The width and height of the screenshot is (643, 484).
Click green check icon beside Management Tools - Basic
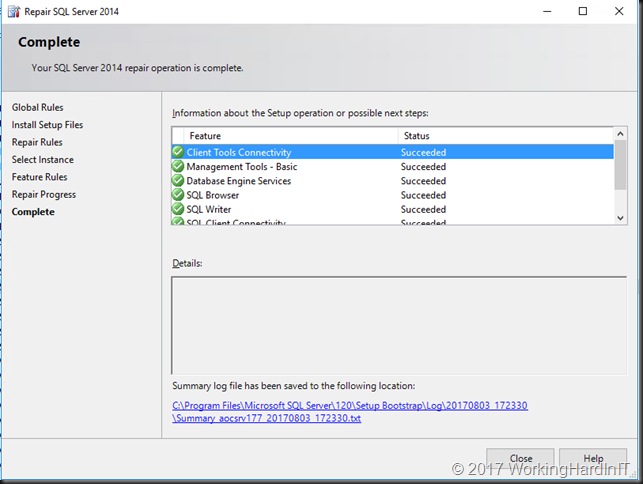click(x=178, y=166)
